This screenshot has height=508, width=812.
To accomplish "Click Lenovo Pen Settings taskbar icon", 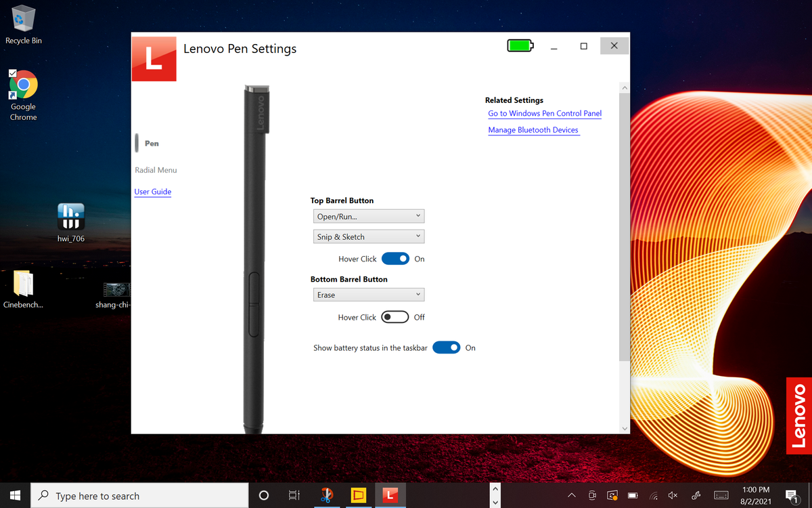I will (390, 495).
